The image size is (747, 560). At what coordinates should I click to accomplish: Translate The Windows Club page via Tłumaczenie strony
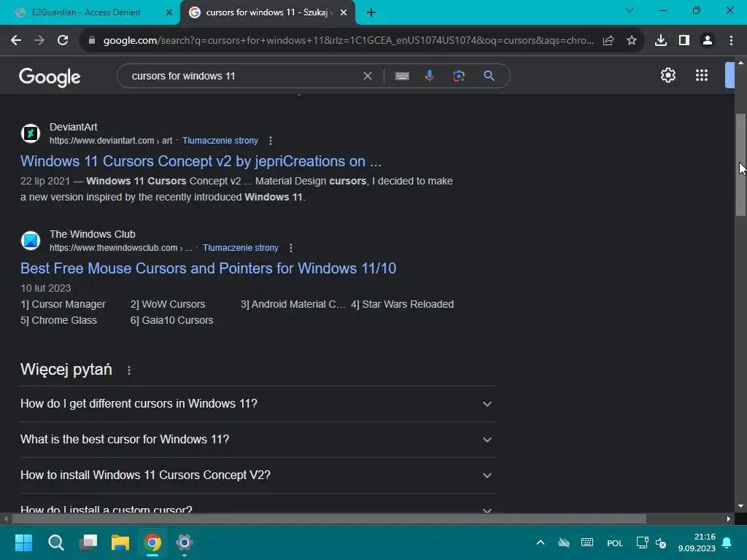click(241, 248)
